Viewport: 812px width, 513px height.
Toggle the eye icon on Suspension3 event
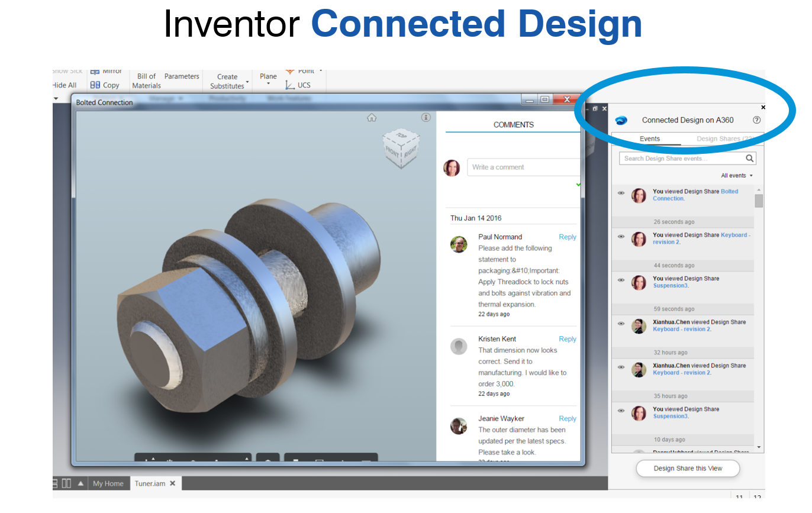point(621,281)
